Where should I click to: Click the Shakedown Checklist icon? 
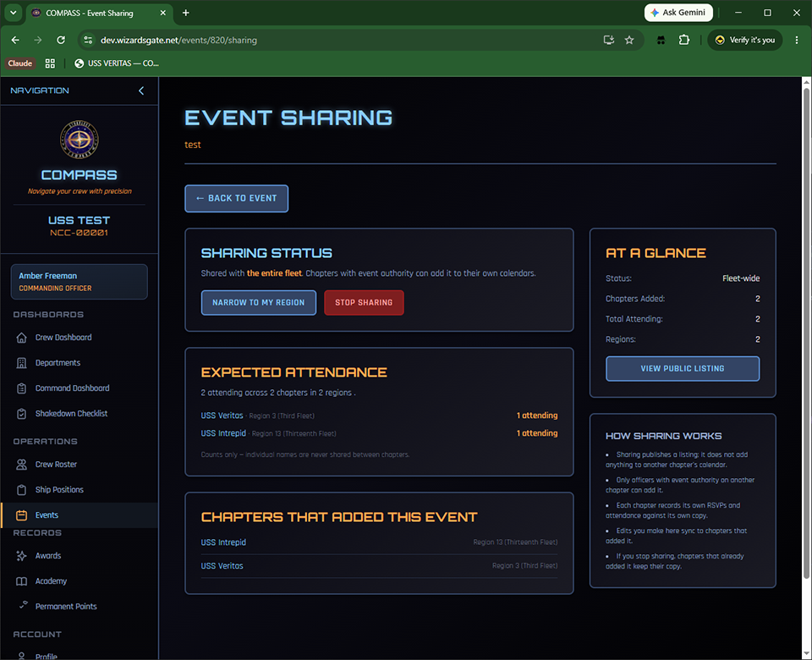point(21,414)
